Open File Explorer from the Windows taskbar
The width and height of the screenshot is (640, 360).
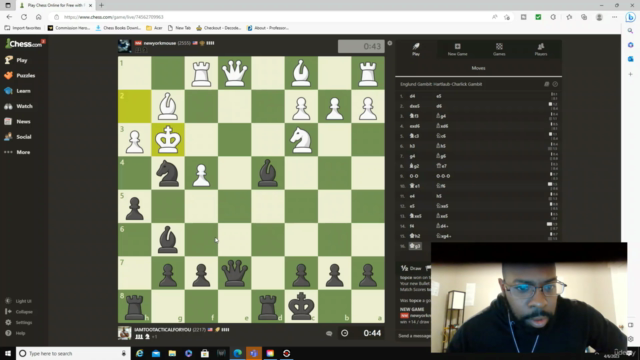[172, 353]
